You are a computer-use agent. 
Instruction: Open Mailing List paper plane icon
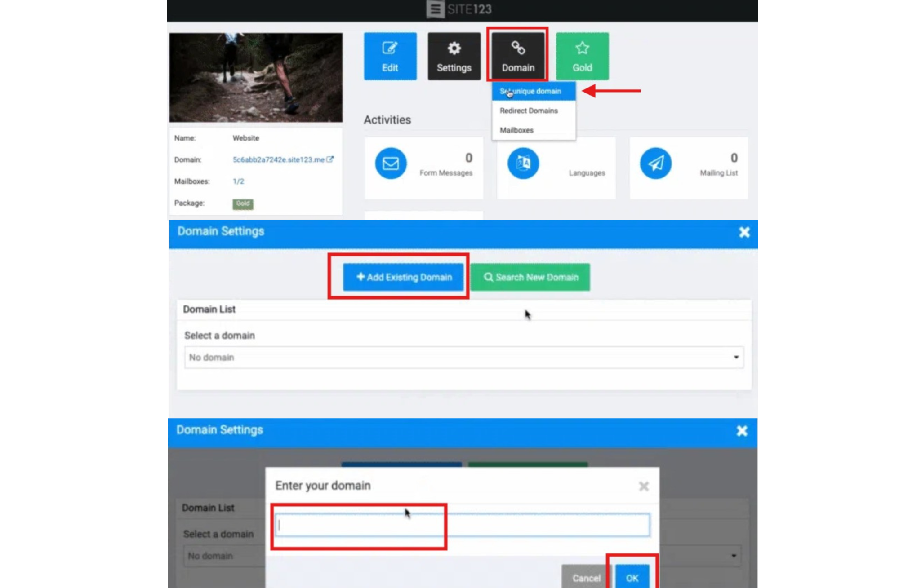point(655,163)
